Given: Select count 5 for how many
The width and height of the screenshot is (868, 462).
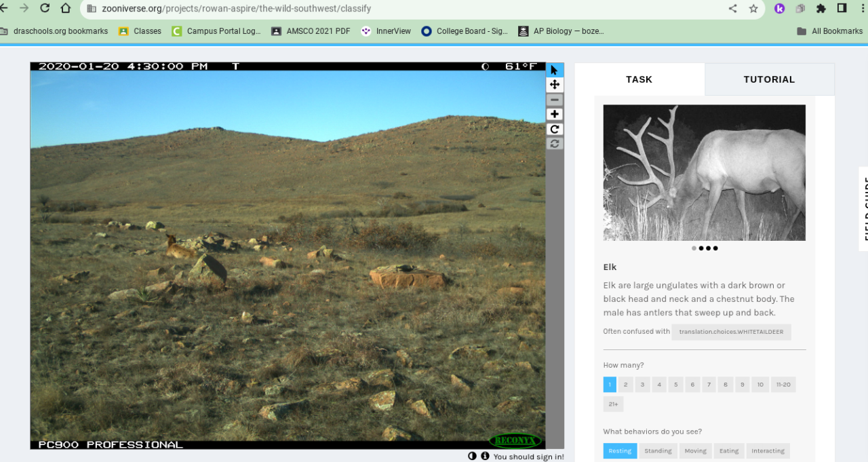Looking at the screenshot, I should tap(675, 385).
